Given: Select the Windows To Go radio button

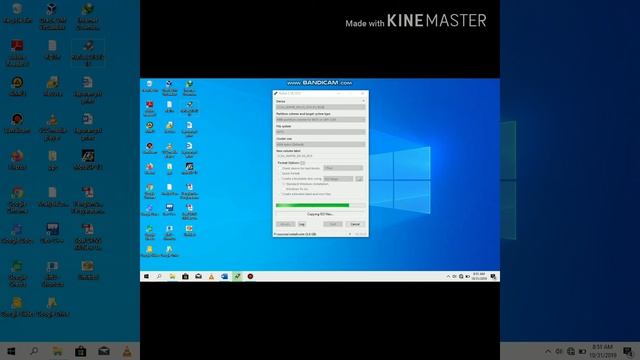Looking at the screenshot, I should tap(284, 189).
